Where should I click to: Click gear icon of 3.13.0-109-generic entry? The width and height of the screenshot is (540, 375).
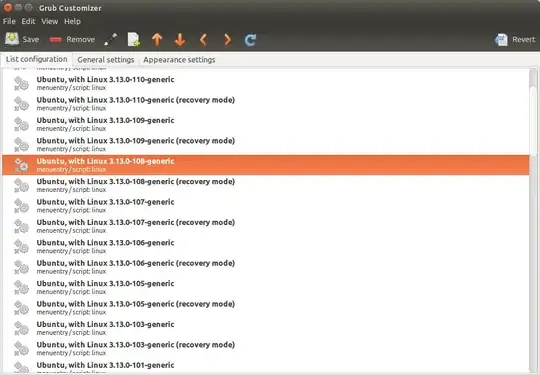(21, 124)
